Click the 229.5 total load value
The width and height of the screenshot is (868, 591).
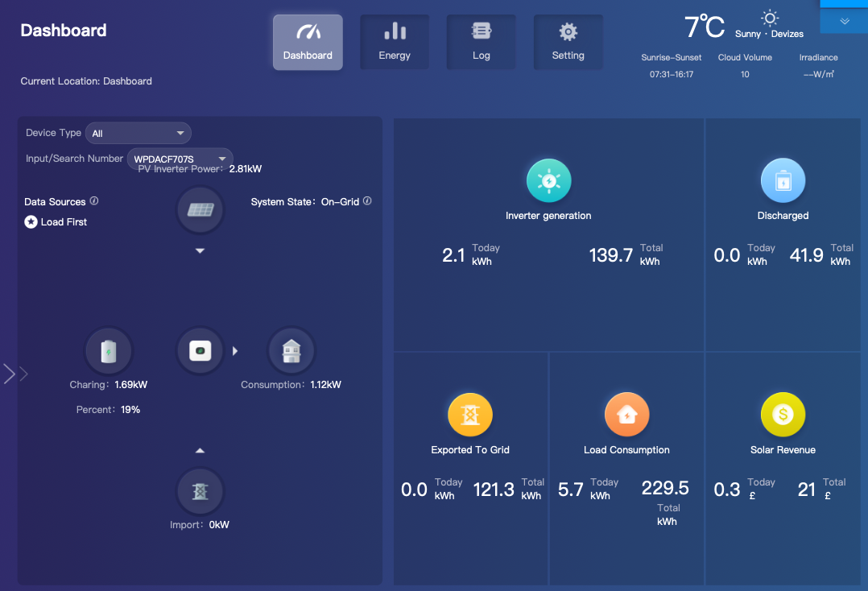pos(665,488)
